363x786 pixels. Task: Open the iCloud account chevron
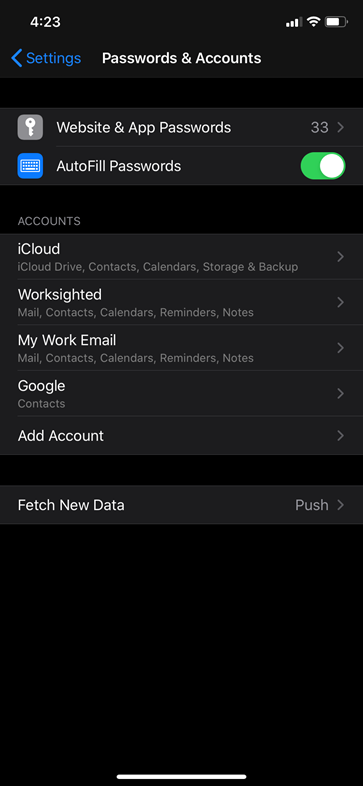tap(340, 257)
